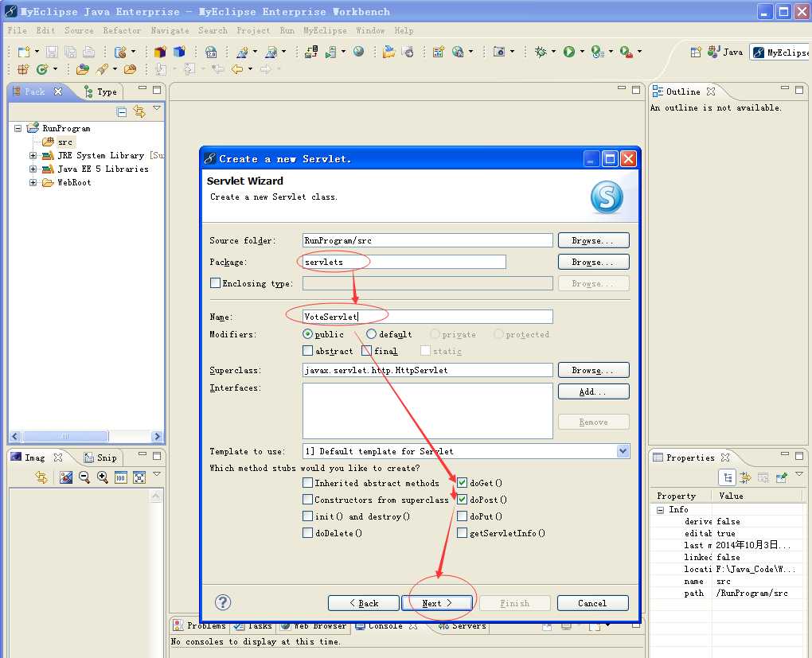
Task: Check the abstract modifier checkbox
Action: point(307,351)
